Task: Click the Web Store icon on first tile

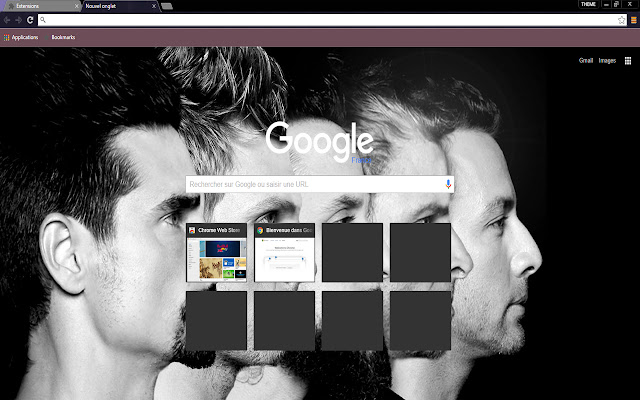Action: [x=192, y=231]
